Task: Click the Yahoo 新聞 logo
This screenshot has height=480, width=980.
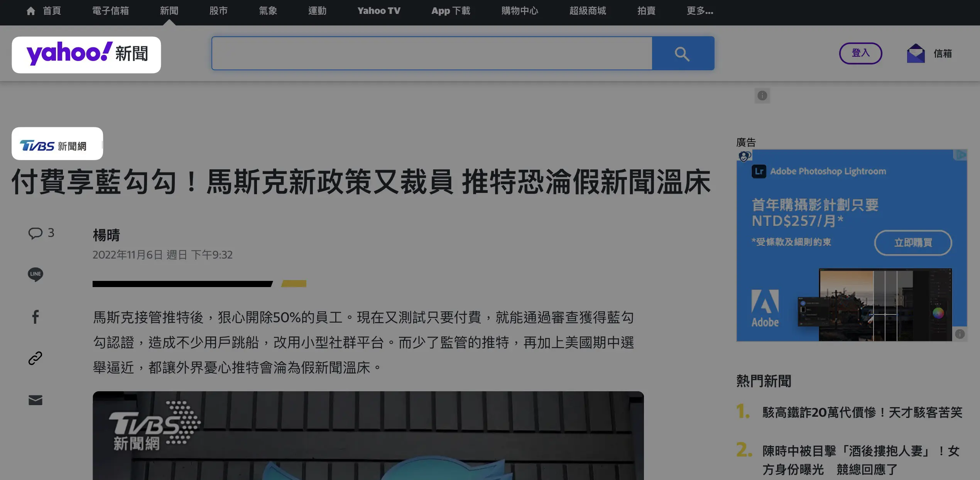Action: pos(86,54)
